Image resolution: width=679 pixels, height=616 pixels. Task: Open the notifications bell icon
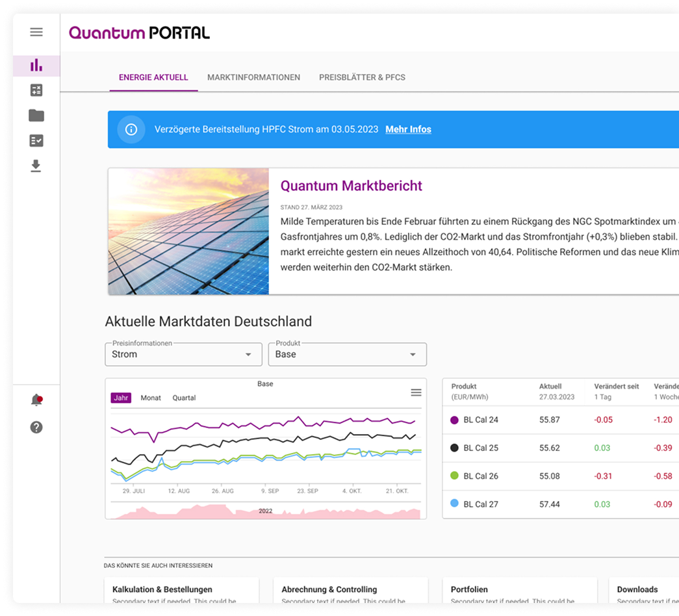click(36, 400)
